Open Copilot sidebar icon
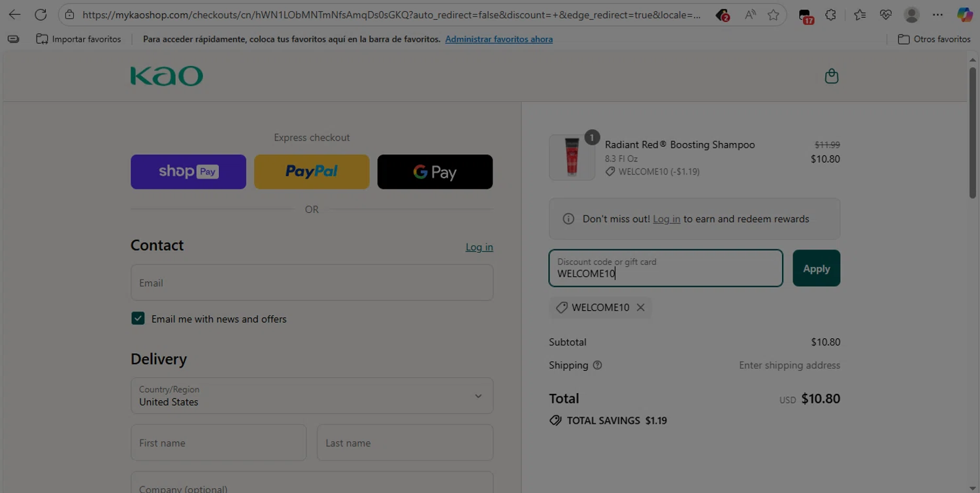The image size is (980, 493). (x=964, y=14)
